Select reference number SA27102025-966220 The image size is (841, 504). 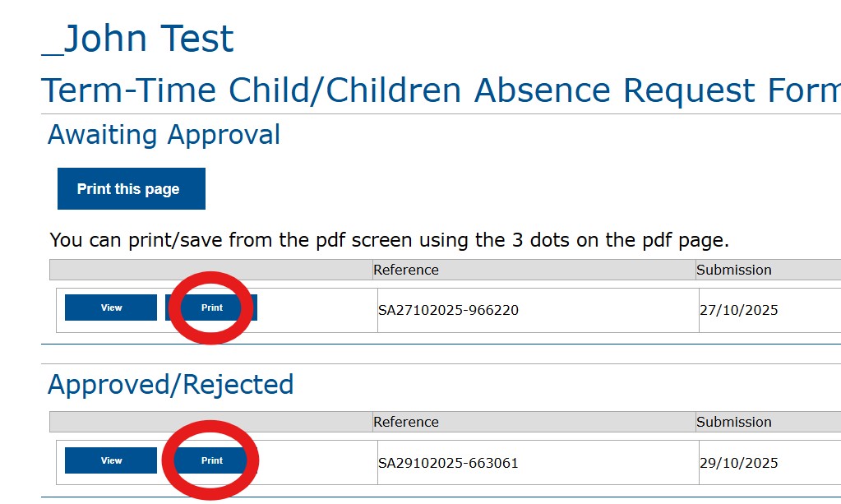[448, 310]
